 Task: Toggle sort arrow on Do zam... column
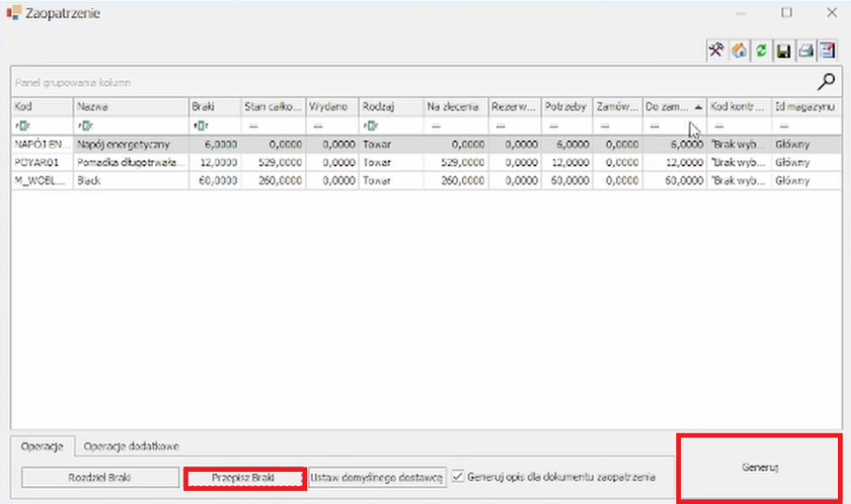697,107
